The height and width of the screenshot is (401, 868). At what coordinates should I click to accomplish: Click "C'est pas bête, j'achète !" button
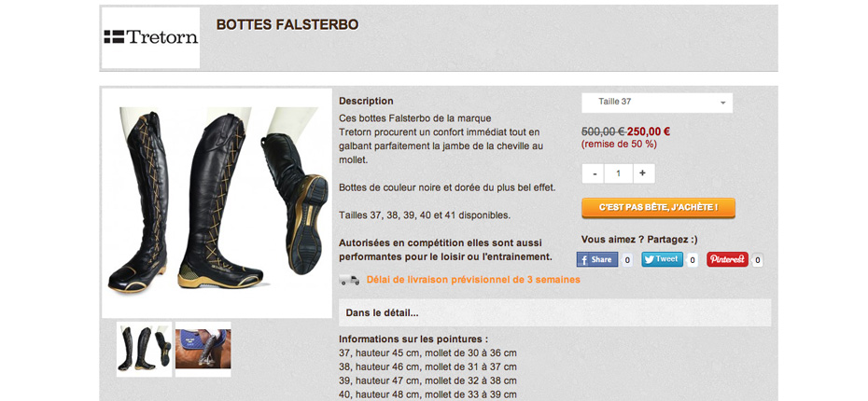(658, 208)
